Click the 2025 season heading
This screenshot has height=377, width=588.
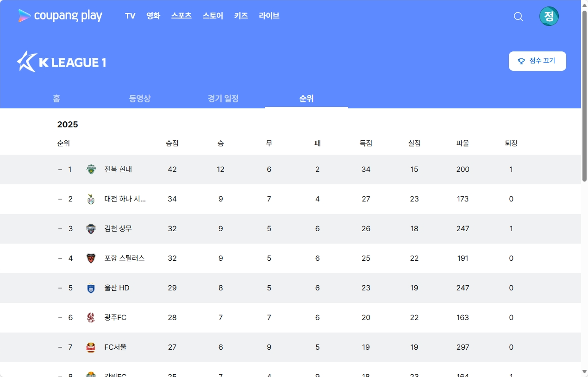tap(68, 125)
